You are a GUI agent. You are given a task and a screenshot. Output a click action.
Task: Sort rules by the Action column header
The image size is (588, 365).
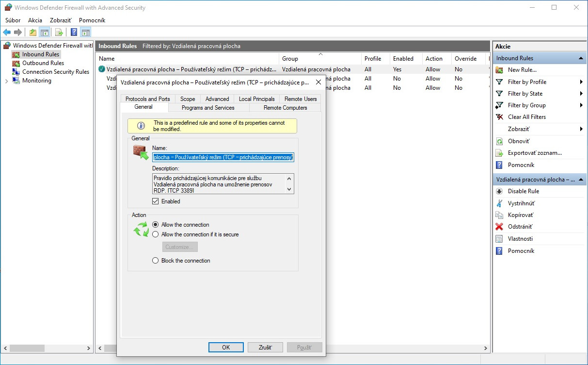(437, 59)
